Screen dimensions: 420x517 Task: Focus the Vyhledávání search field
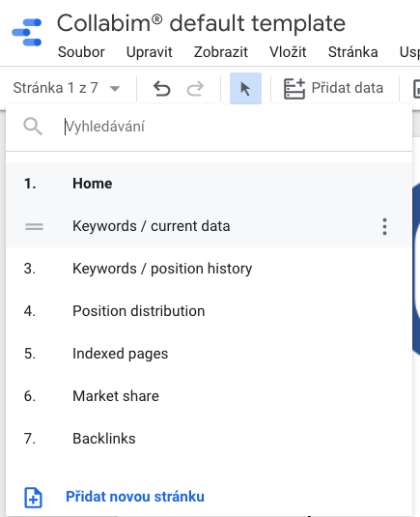click(231, 127)
